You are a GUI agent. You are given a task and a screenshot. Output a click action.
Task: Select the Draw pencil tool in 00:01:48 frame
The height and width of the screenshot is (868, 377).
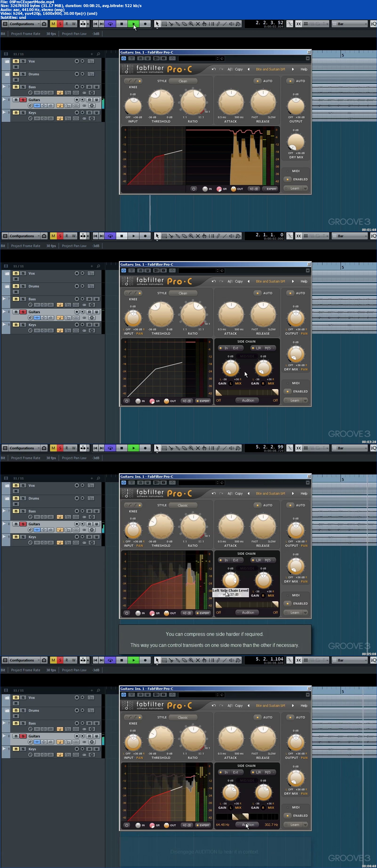click(218, 24)
